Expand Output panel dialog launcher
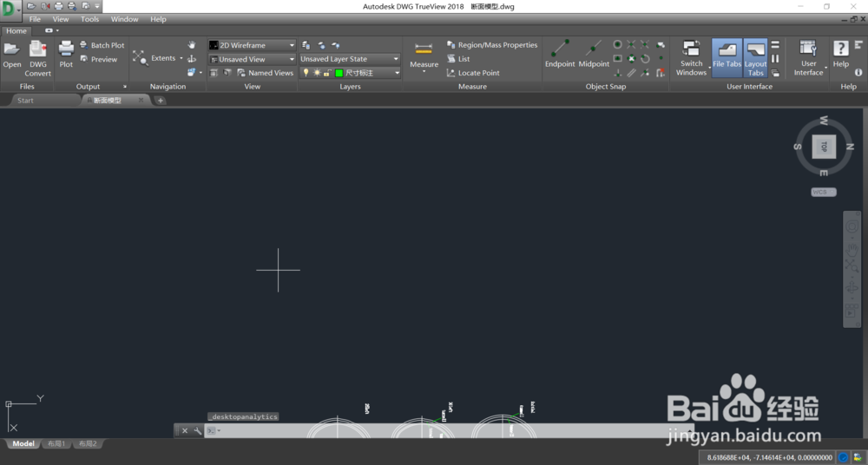 coord(124,87)
